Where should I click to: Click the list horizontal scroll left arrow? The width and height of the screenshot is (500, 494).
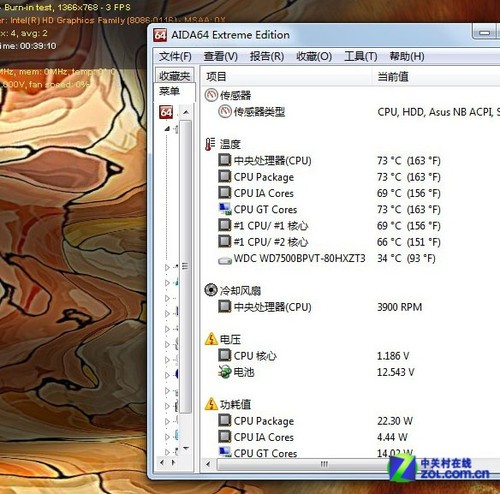(208, 464)
